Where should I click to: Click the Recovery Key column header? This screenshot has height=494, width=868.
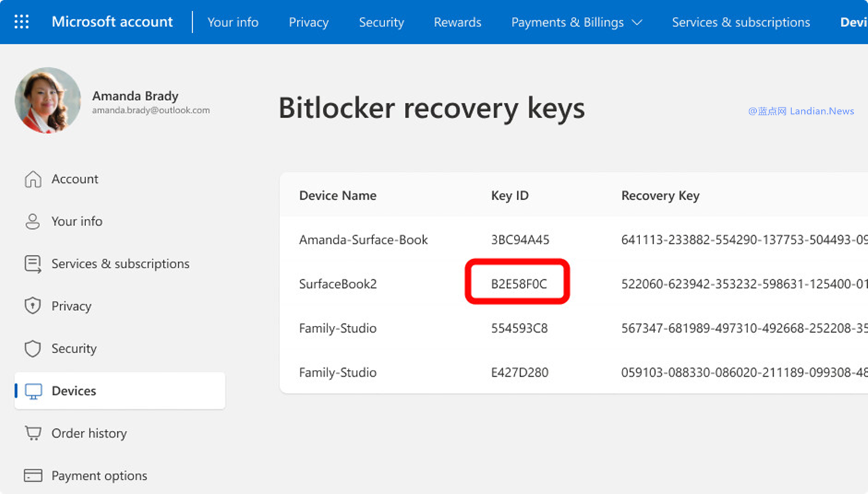pyautogui.click(x=660, y=196)
